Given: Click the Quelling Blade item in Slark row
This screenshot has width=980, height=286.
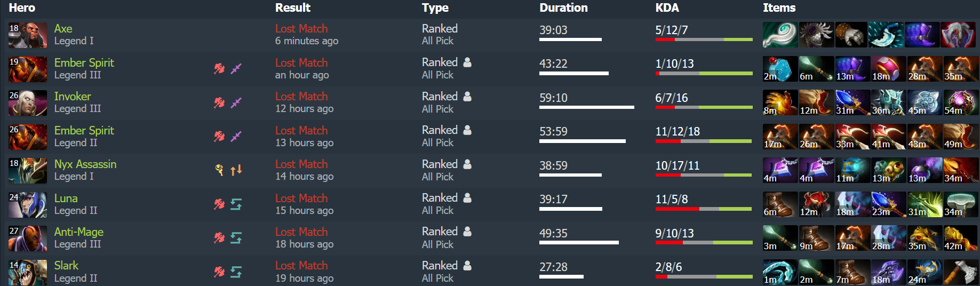Looking at the screenshot, I should 961,272.
